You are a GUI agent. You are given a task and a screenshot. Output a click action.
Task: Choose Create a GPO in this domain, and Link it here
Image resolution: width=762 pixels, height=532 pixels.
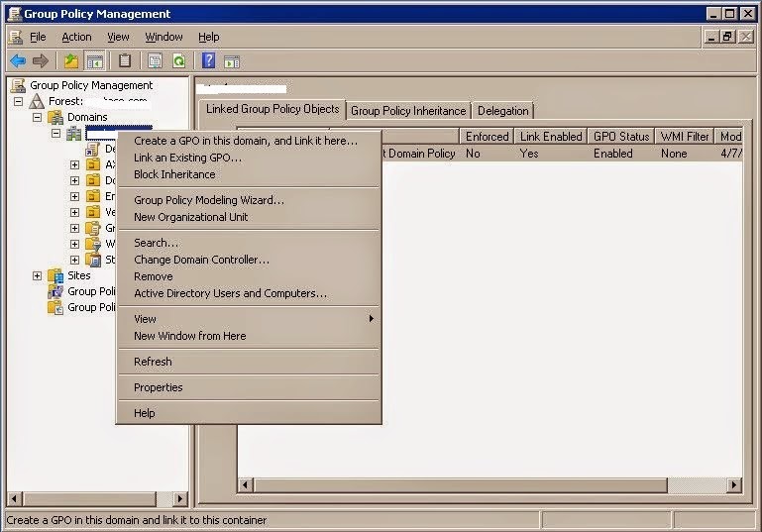(249, 141)
